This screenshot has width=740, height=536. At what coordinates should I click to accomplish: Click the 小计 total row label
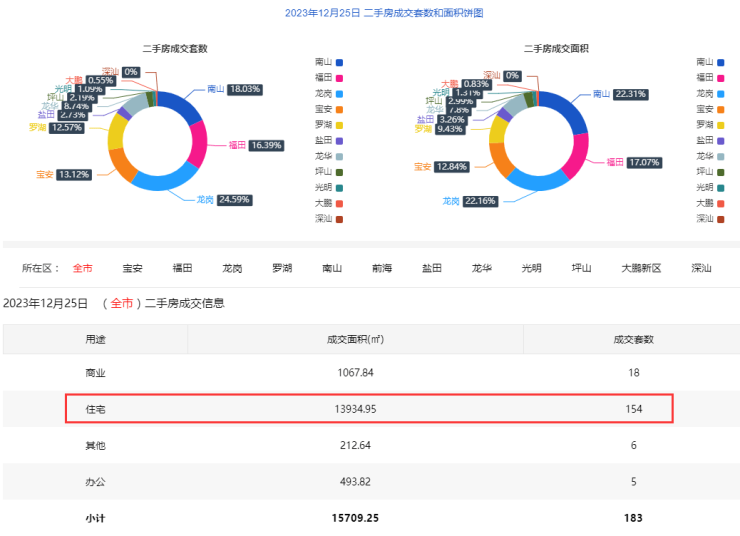pyautogui.click(x=95, y=517)
